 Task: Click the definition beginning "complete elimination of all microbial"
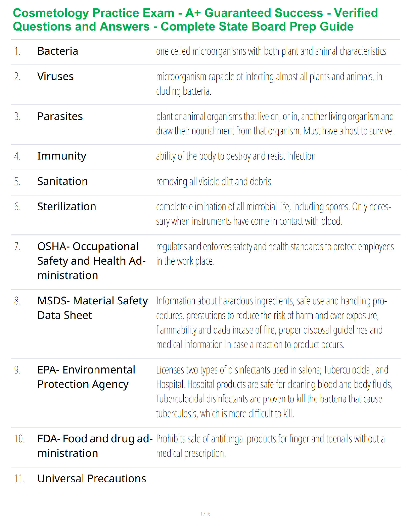[273, 214]
